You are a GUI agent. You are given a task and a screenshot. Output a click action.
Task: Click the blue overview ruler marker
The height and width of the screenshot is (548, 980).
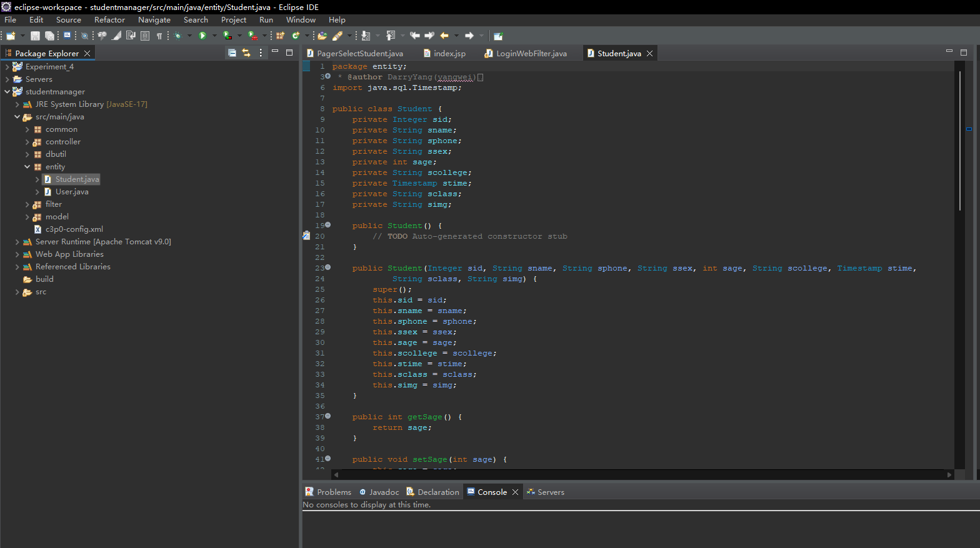(969, 129)
